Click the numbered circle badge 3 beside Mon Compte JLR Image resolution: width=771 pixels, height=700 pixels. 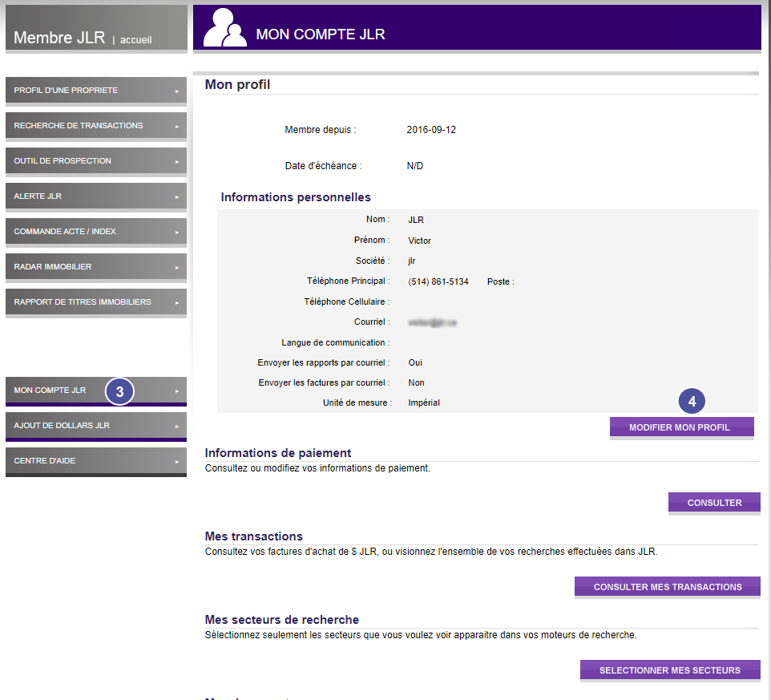click(x=119, y=392)
